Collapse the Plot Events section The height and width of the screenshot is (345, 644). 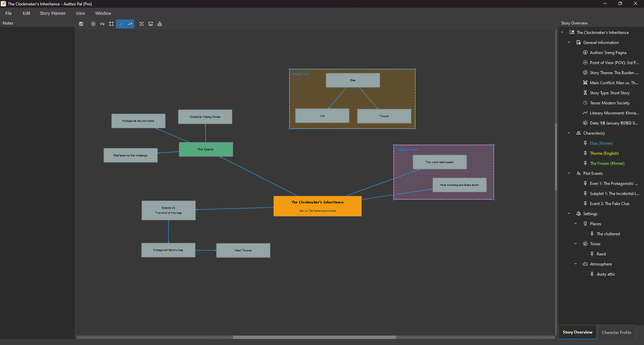pos(569,173)
